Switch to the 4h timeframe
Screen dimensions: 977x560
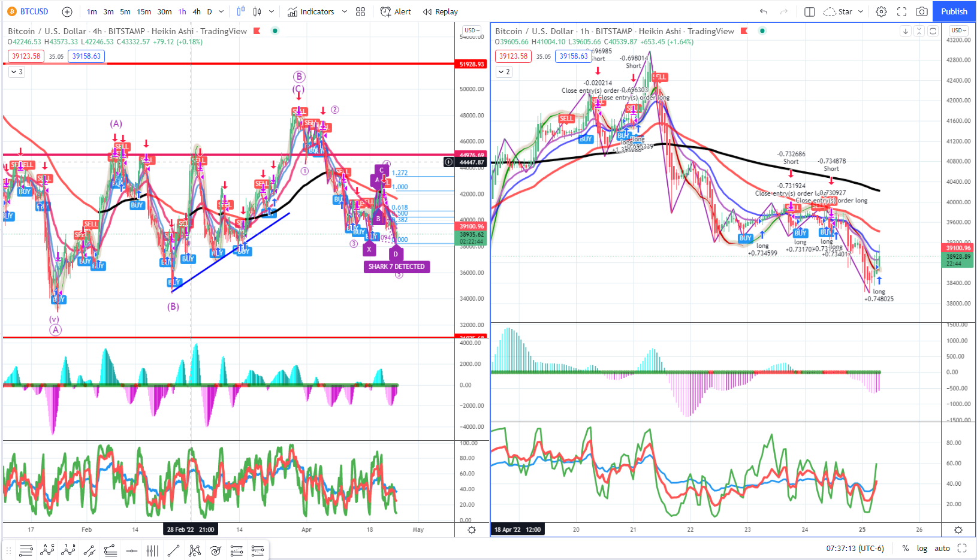click(197, 11)
